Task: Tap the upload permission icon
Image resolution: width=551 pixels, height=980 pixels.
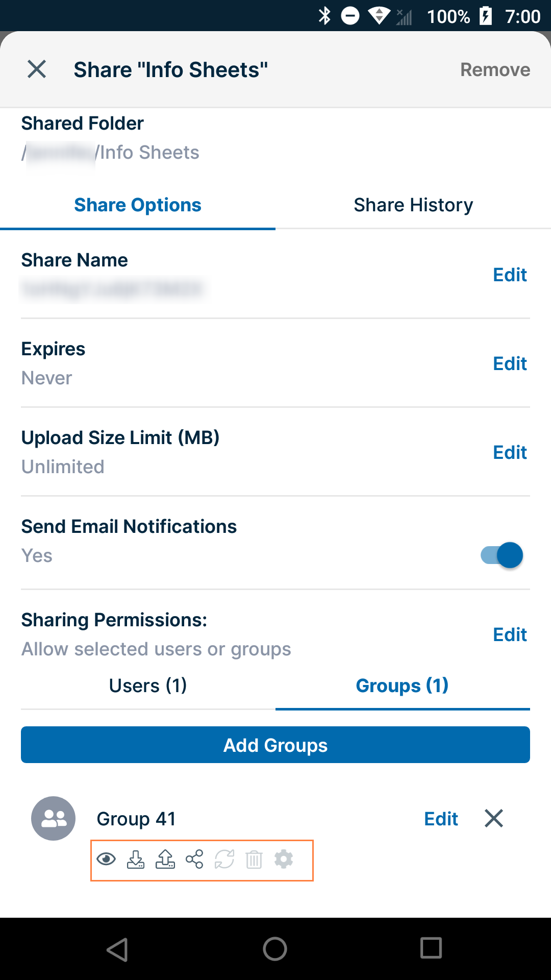Action: 165,860
